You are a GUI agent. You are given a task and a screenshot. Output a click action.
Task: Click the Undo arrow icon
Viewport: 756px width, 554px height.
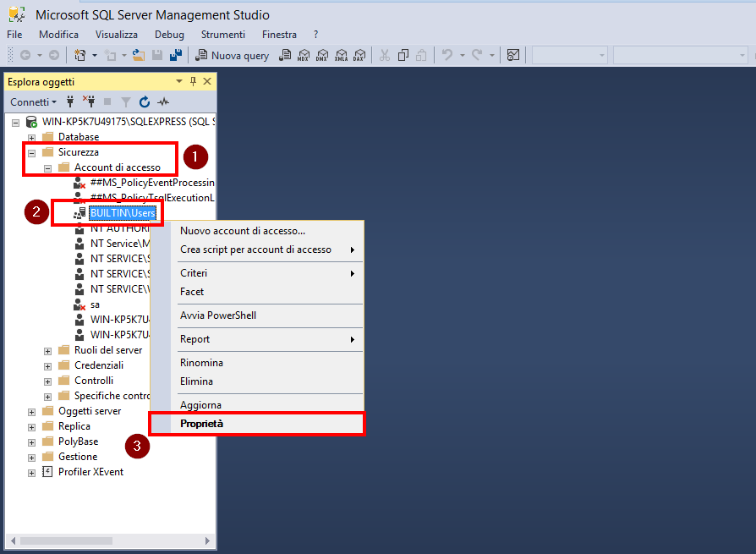447,56
